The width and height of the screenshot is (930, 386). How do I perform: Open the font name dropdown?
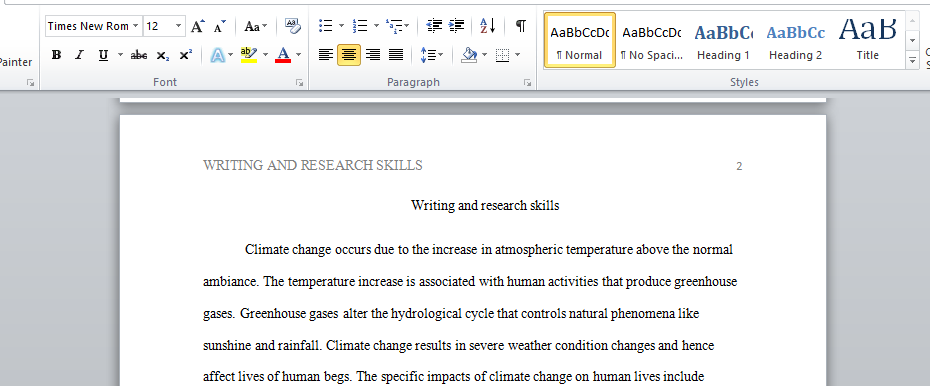136,26
